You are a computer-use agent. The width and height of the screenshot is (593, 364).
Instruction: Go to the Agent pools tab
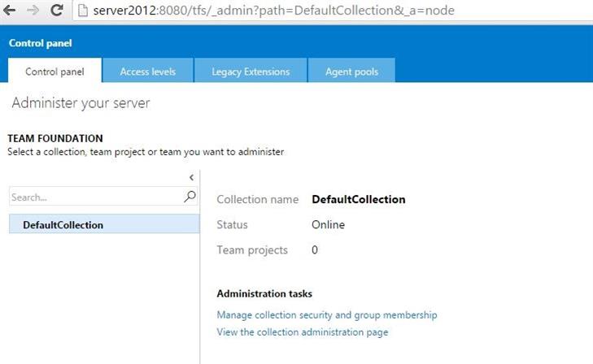[x=351, y=71]
